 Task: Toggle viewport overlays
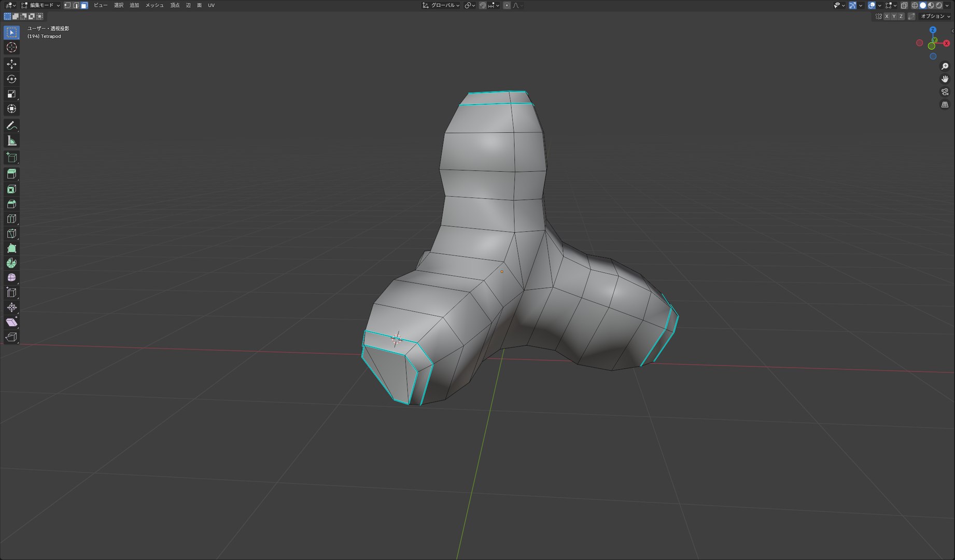(x=872, y=5)
